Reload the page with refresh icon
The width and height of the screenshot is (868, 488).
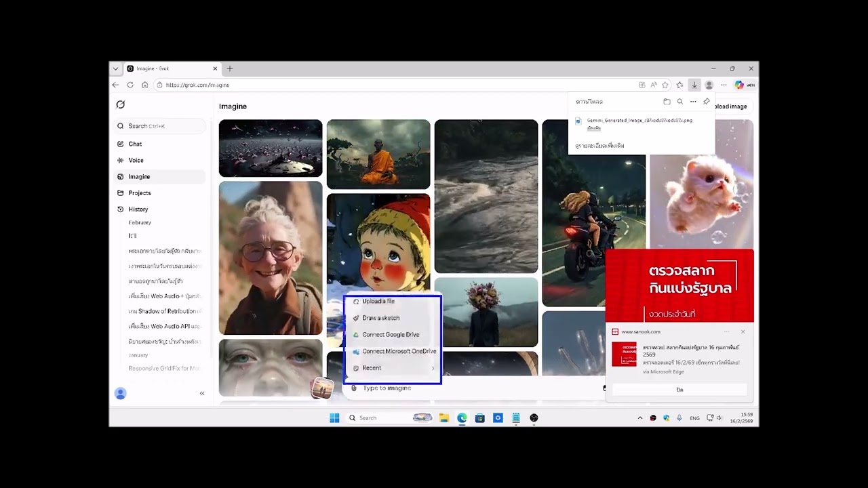(x=130, y=85)
